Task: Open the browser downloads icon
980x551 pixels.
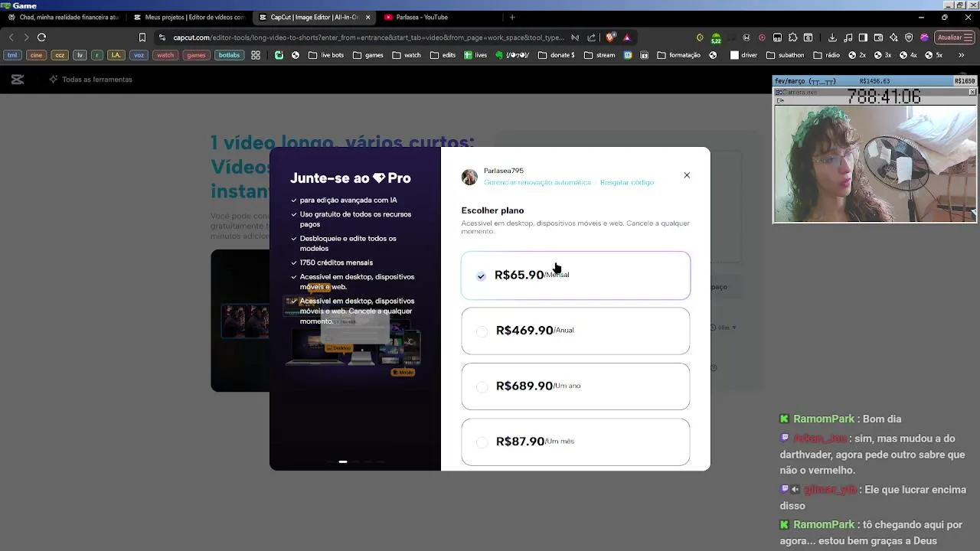Action: tap(832, 37)
